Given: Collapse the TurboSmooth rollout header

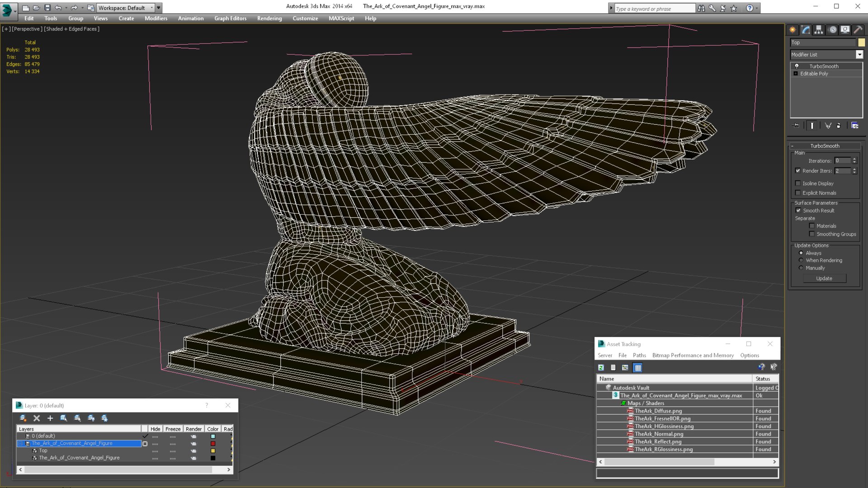Looking at the screenshot, I should click(x=825, y=146).
